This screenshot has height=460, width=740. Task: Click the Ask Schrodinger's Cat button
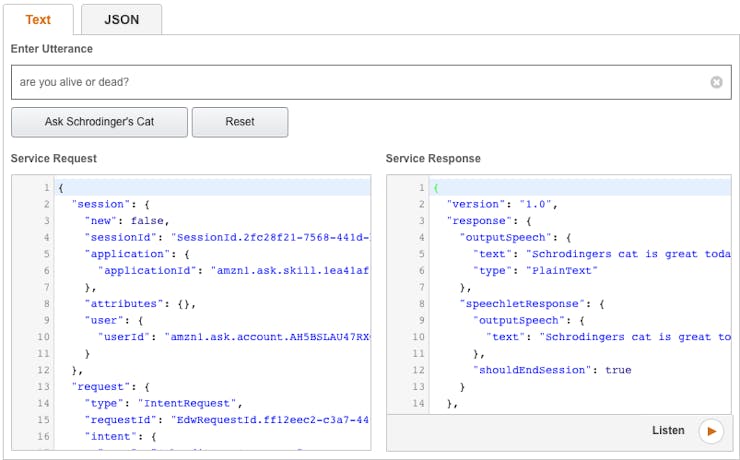99,122
